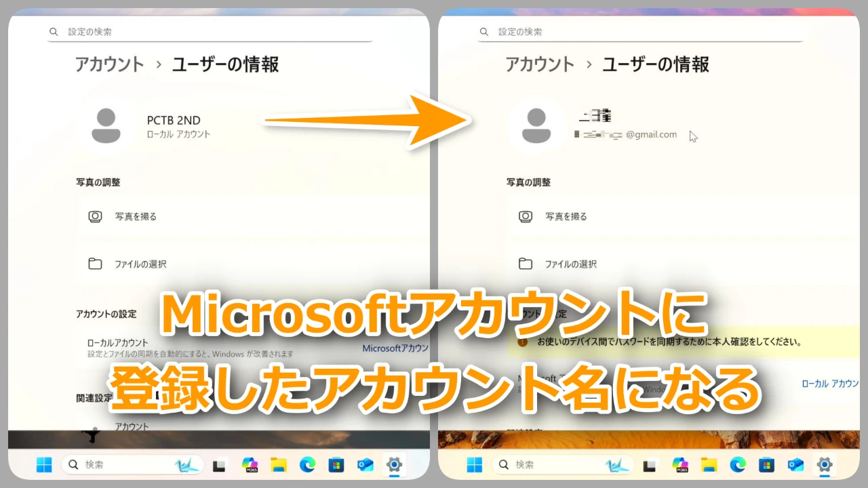
Task: Launch Microsoft 365 Copilot from left taskbar
Action: coord(250,465)
